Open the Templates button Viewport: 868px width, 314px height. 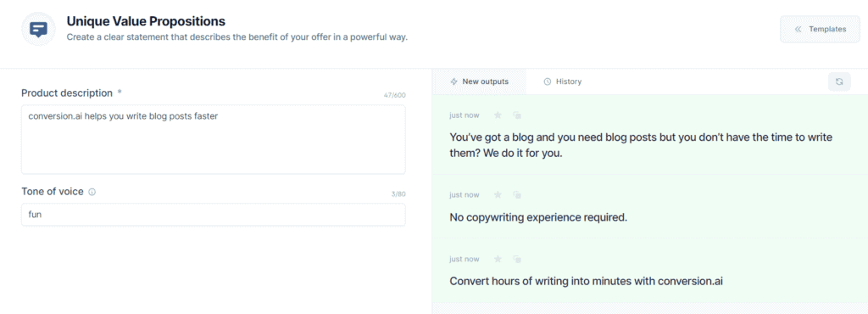pos(820,30)
